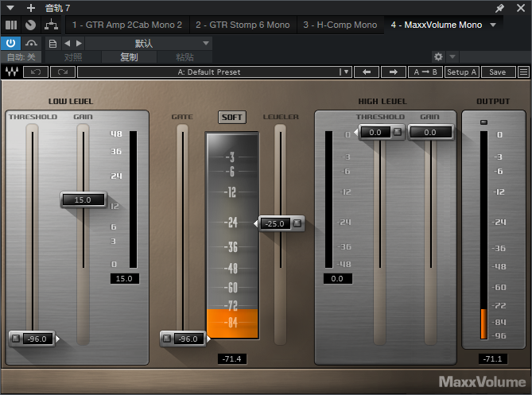Click the Waves logo icon
532x395 pixels.
12,72
